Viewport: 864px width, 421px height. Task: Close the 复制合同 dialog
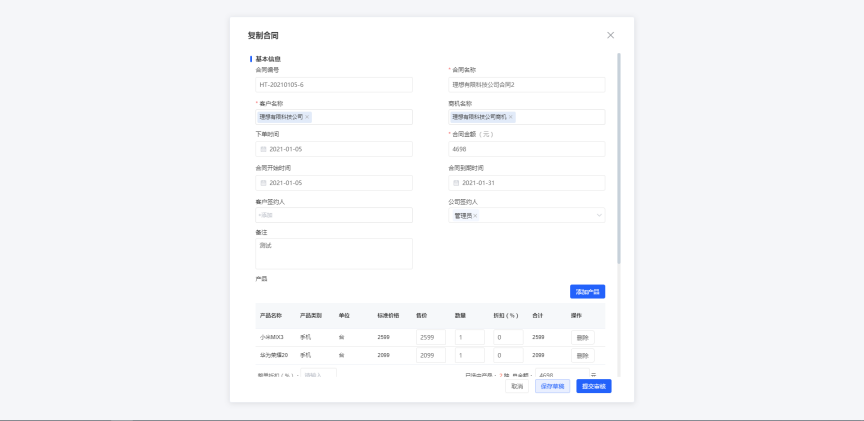point(610,35)
